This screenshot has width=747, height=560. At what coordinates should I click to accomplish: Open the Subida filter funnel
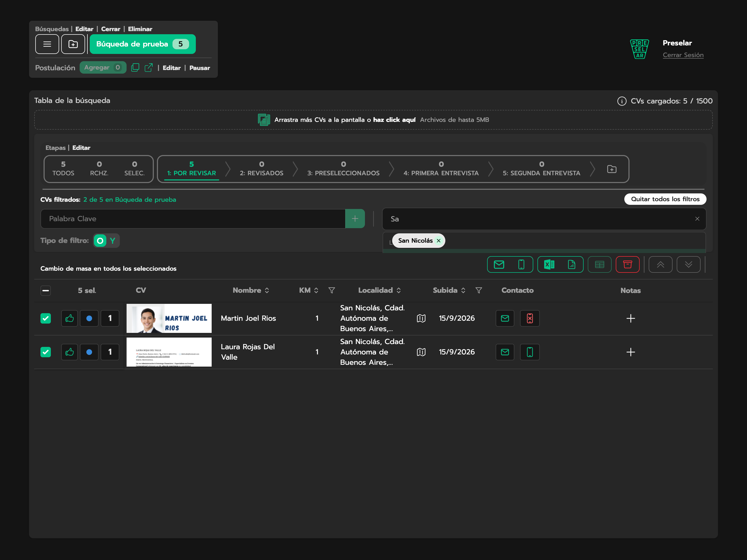(479, 290)
